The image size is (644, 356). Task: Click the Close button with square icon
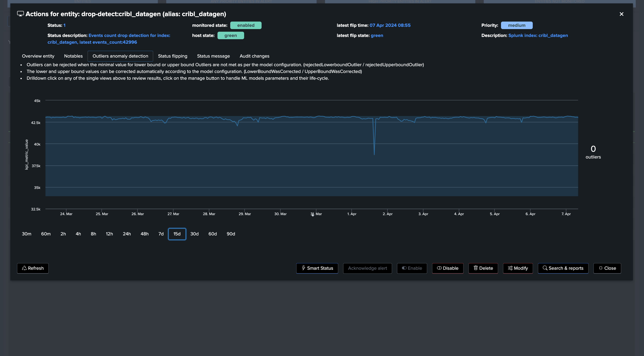[x=607, y=268]
